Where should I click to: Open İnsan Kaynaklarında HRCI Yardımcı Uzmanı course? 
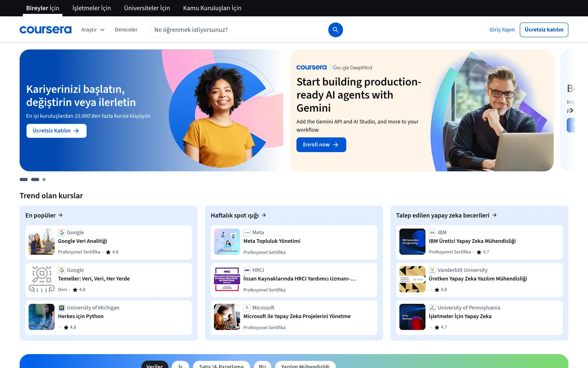coord(300,279)
